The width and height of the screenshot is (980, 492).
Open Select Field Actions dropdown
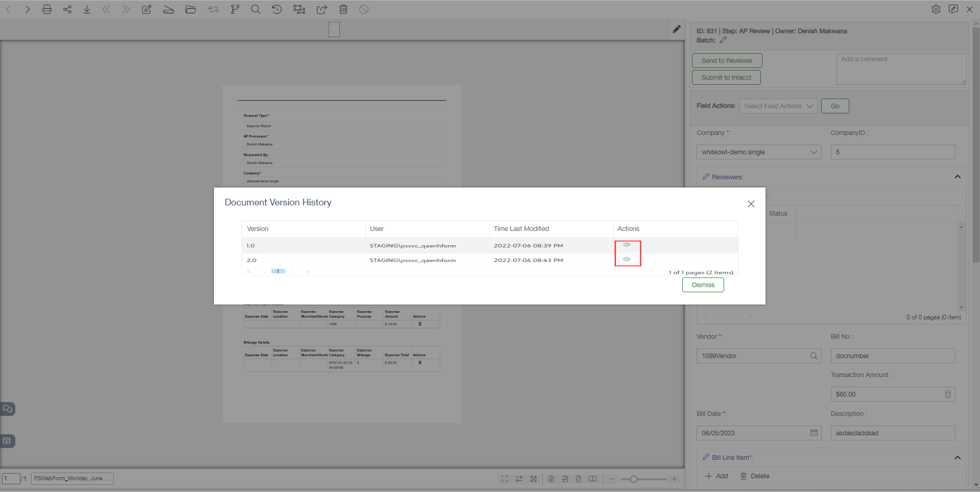[778, 106]
